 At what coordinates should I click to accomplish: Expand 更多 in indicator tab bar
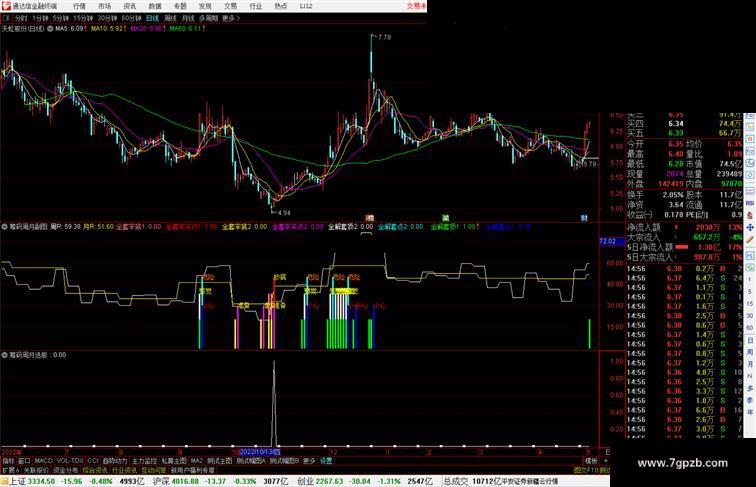tap(309, 461)
